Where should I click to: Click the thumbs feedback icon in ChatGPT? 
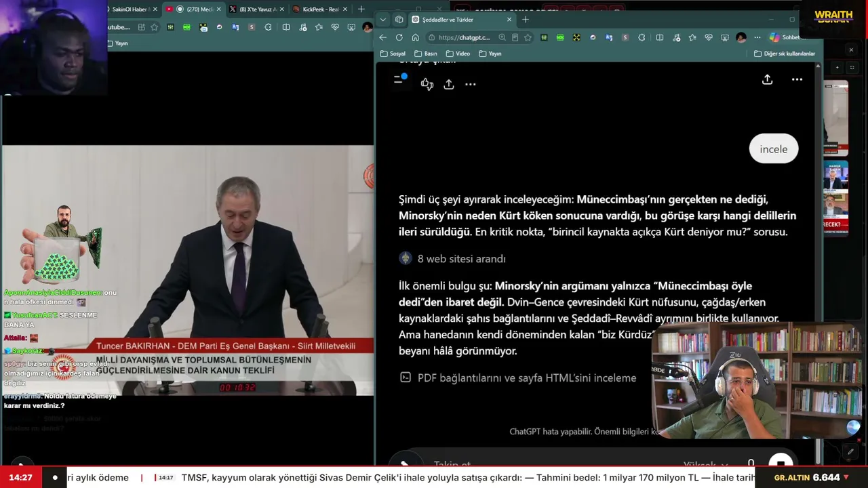427,84
